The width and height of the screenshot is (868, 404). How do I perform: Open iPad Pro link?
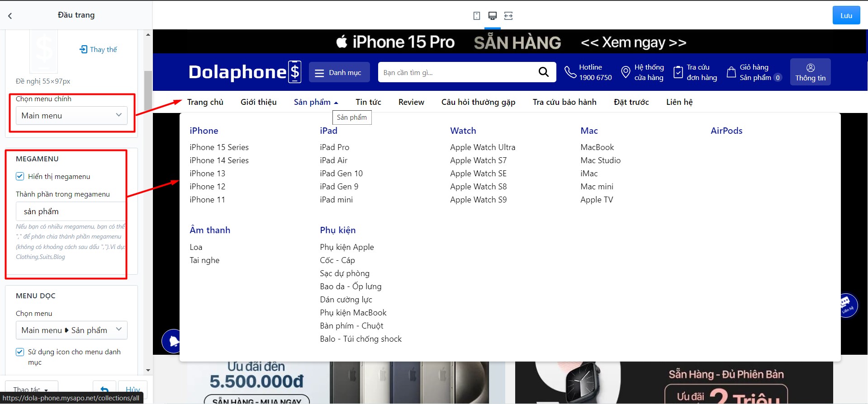click(x=334, y=147)
